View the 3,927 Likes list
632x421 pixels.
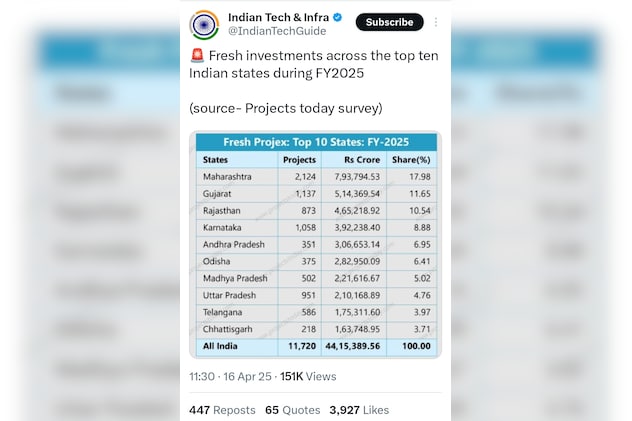358,410
